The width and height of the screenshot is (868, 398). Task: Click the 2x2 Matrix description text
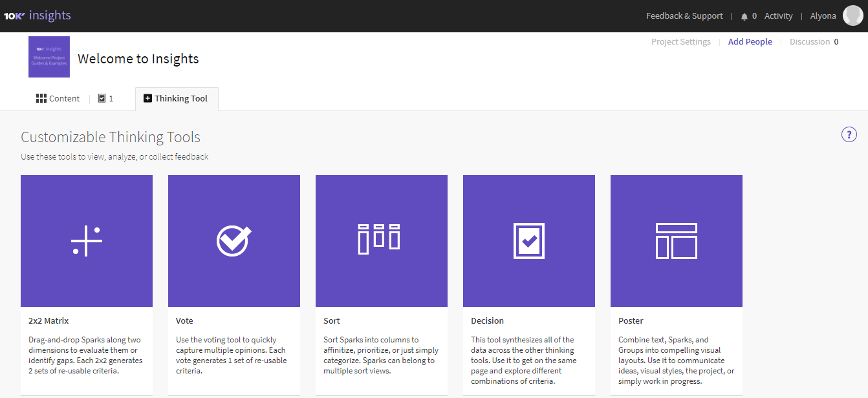pos(85,355)
